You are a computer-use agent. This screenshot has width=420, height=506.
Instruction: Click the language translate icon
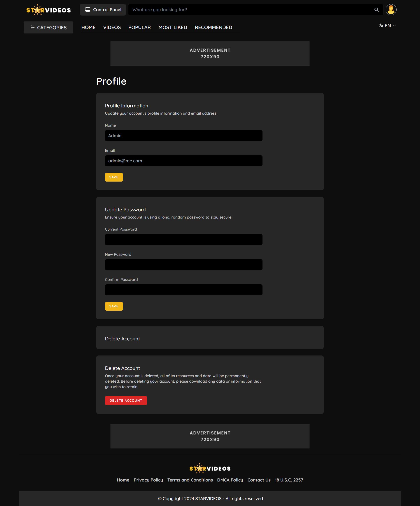pyautogui.click(x=381, y=26)
